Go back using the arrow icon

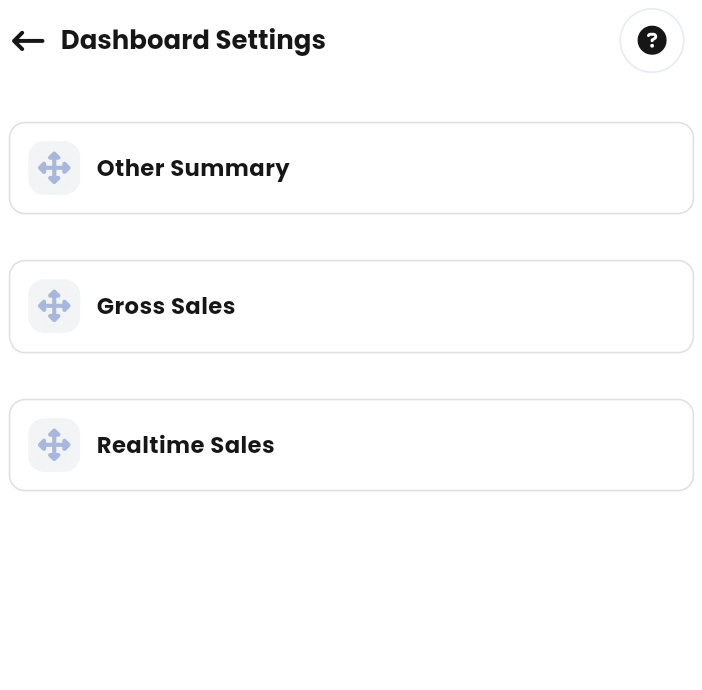[28, 41]
